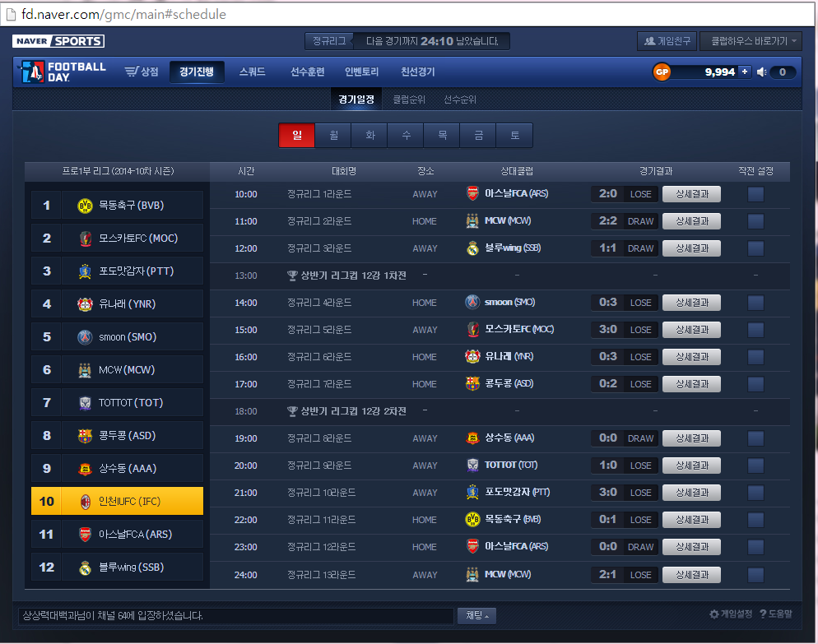Open the 스쿼드 menu
This screenshot has width=818, height=644.
pos(253,72)
